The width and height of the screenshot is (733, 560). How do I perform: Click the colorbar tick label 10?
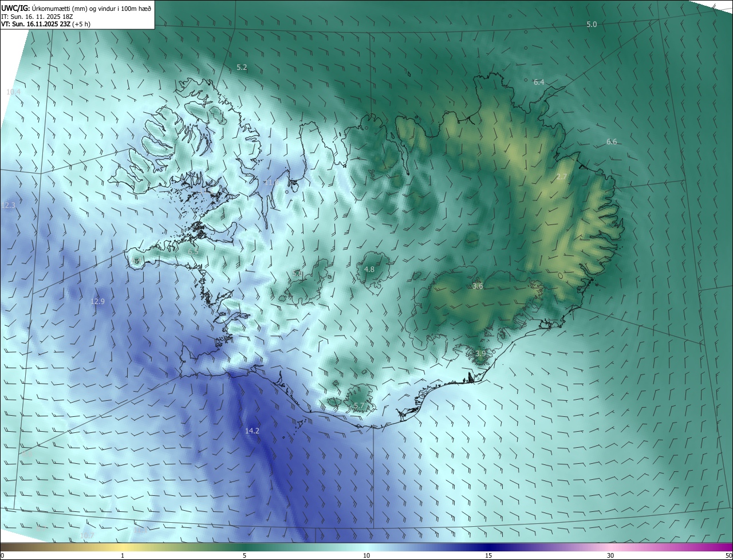366,555
